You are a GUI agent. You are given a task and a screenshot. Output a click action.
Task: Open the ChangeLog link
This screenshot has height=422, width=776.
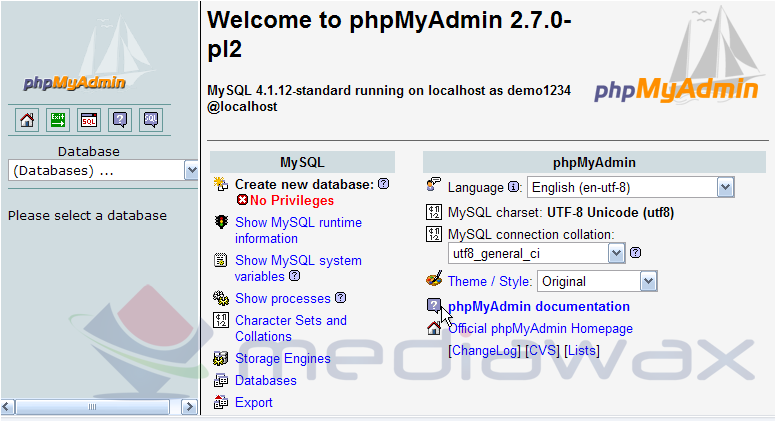click(x=485, y=351)
